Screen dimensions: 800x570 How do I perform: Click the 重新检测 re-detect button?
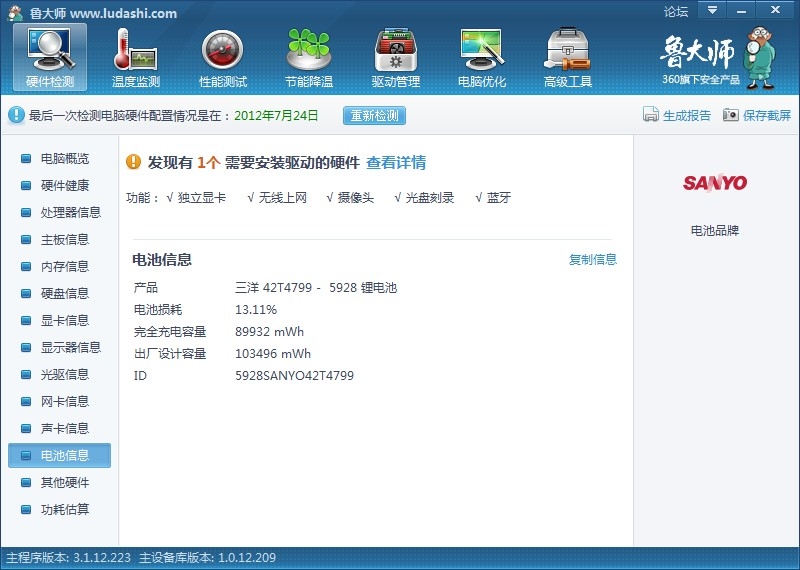point(375,115)
